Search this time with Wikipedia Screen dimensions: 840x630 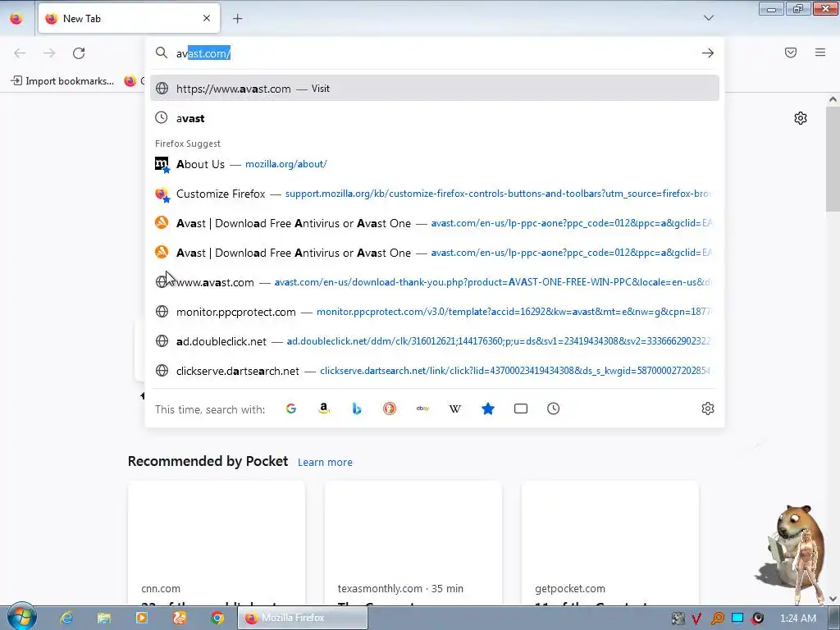coord(454,409)
